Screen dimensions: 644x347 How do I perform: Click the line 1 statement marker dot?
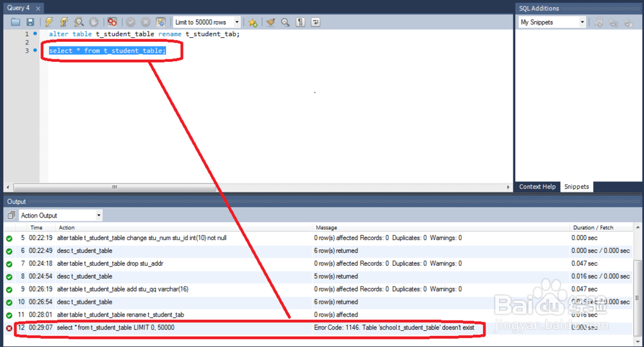[35, 33]
